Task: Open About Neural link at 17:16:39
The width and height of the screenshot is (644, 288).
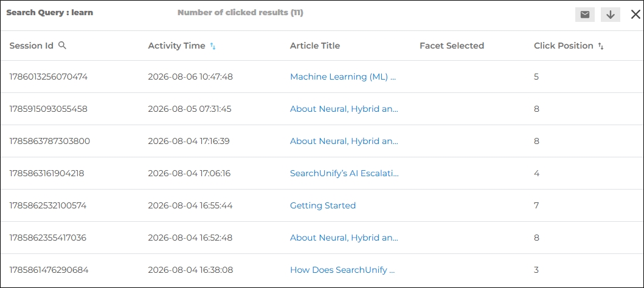Action: (x=344, y=141)
